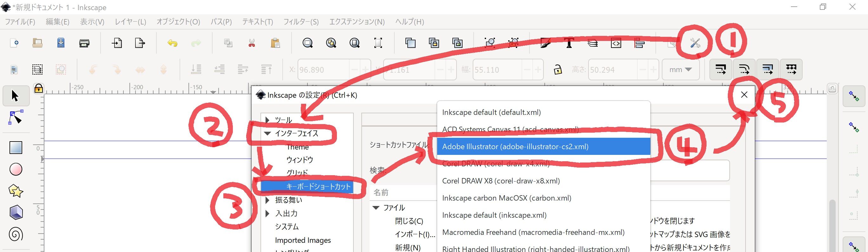Click the Copy icon
The image size is (868, 252).
click(228, 43)
